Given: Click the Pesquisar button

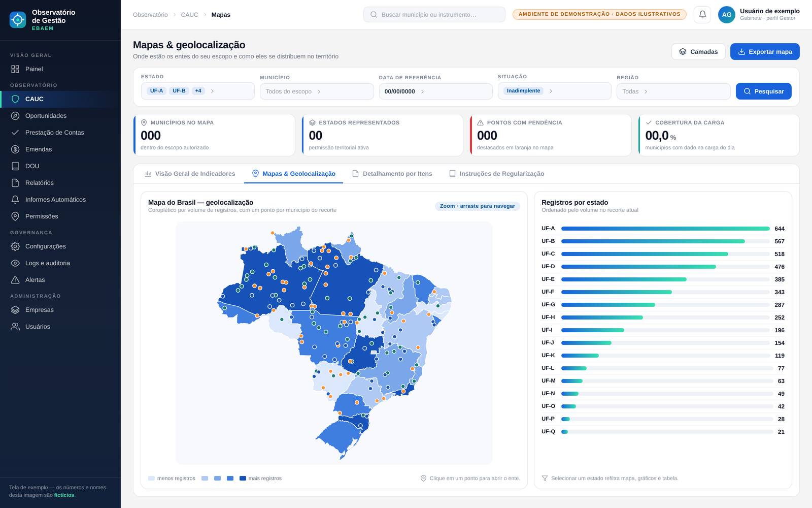Looking at the screenshot, I should click(x=764, y=91).
